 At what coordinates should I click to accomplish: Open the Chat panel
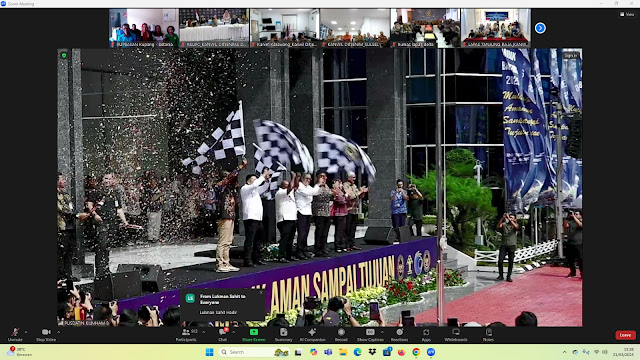[x=222, y=335]
